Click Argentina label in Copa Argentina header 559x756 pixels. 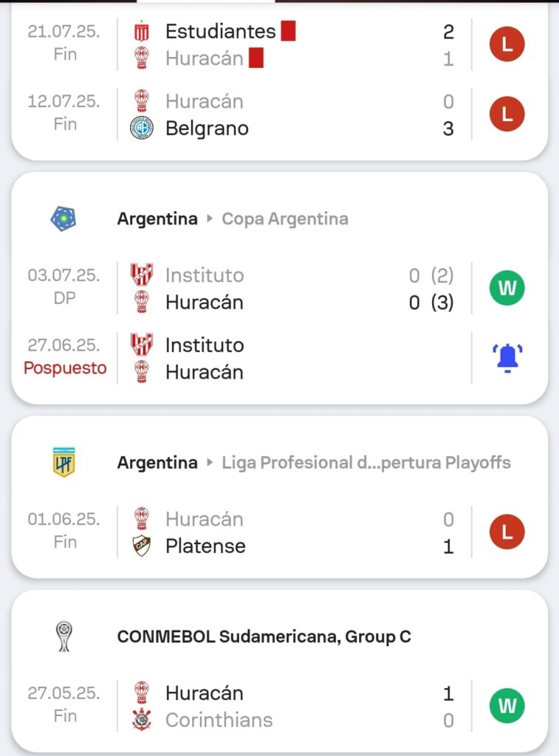pyautogui.click(x=157, y=219)
